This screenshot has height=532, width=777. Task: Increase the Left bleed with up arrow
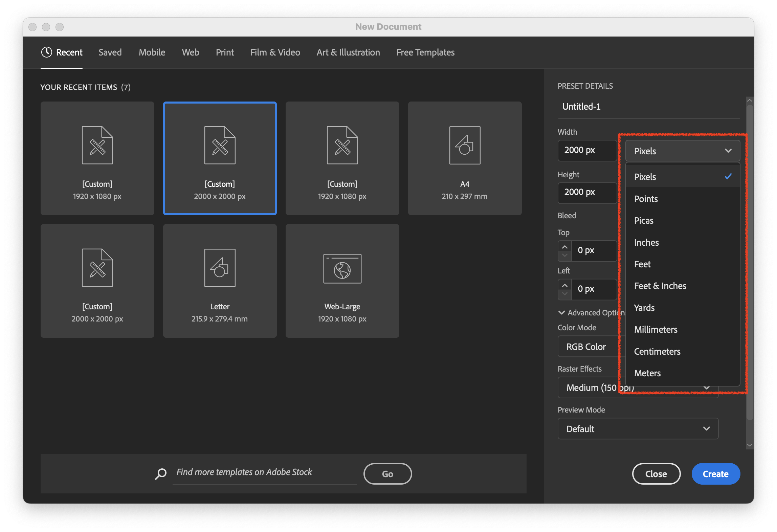click(565, 285)
